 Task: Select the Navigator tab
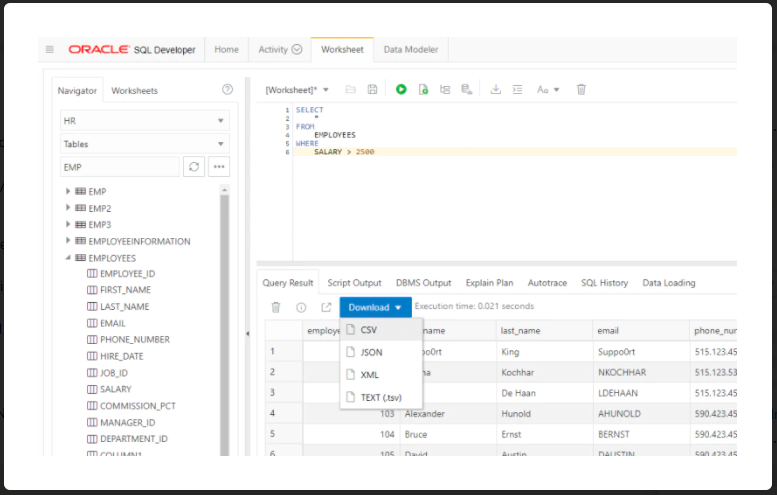pos(77,91)
